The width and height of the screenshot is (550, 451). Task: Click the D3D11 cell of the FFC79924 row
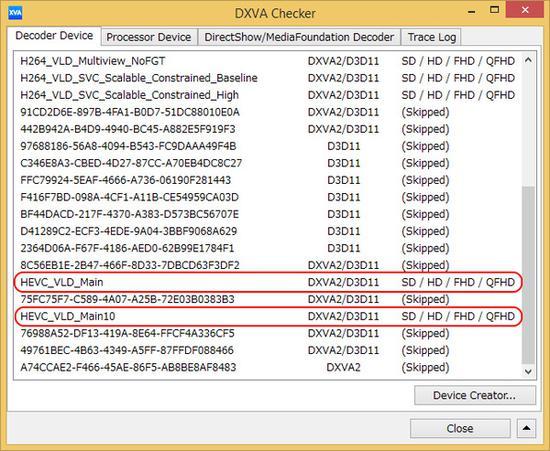coord(344,180)
